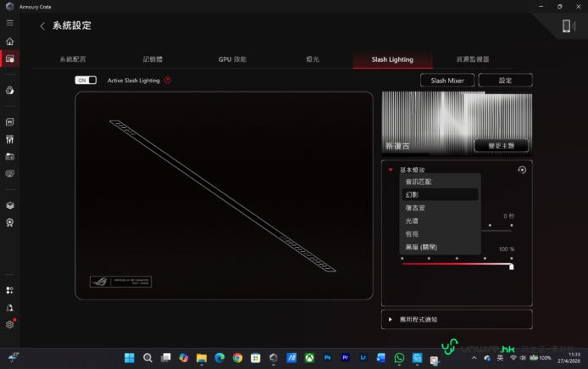This screenshot has width=588, height=369.
Task: Open Microsoft Edge on taskbar
Action: (219, 358)
